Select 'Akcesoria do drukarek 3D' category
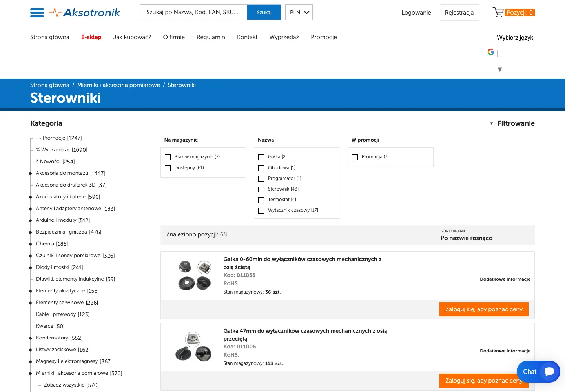 [x=71, y=185]
